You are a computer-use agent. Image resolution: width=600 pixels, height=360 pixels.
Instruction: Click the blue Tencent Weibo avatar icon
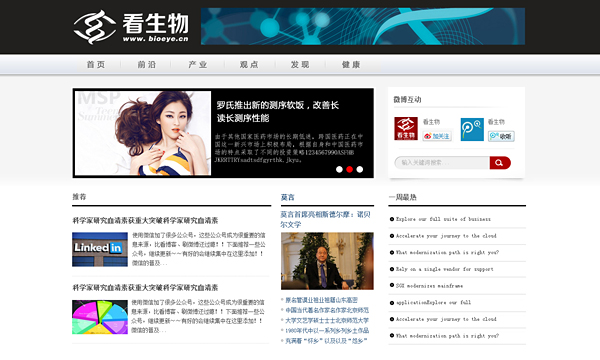click(x=472, y=129)
